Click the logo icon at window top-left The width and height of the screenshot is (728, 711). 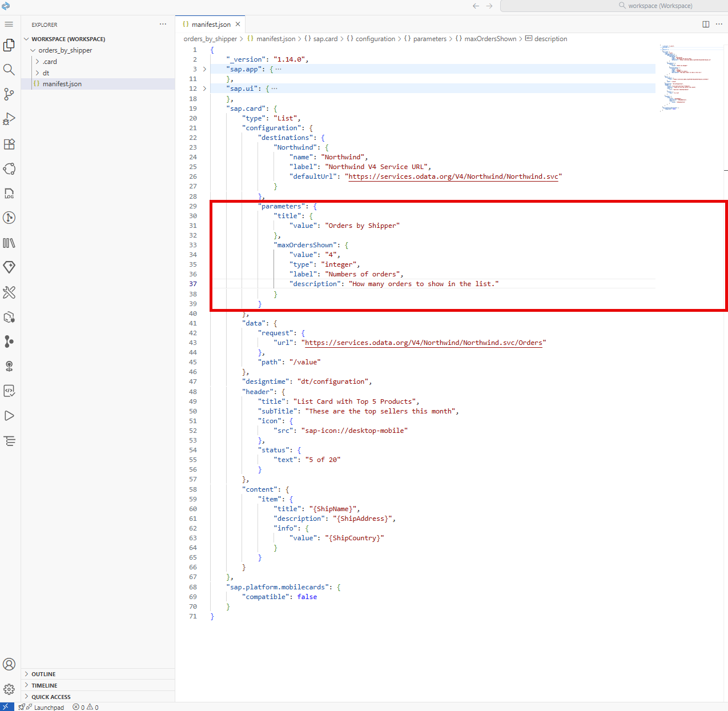[x=6, y=6]
